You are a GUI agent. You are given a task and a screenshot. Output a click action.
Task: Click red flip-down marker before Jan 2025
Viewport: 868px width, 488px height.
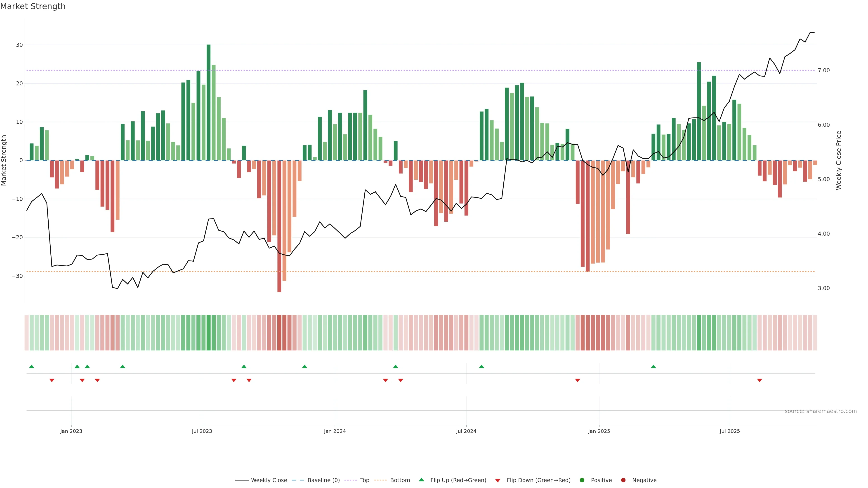click(x=578, y=380)
